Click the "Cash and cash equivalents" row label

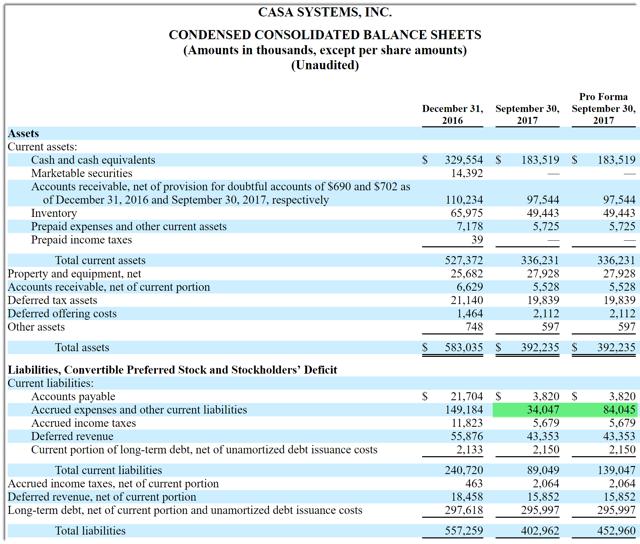[93, 160]
